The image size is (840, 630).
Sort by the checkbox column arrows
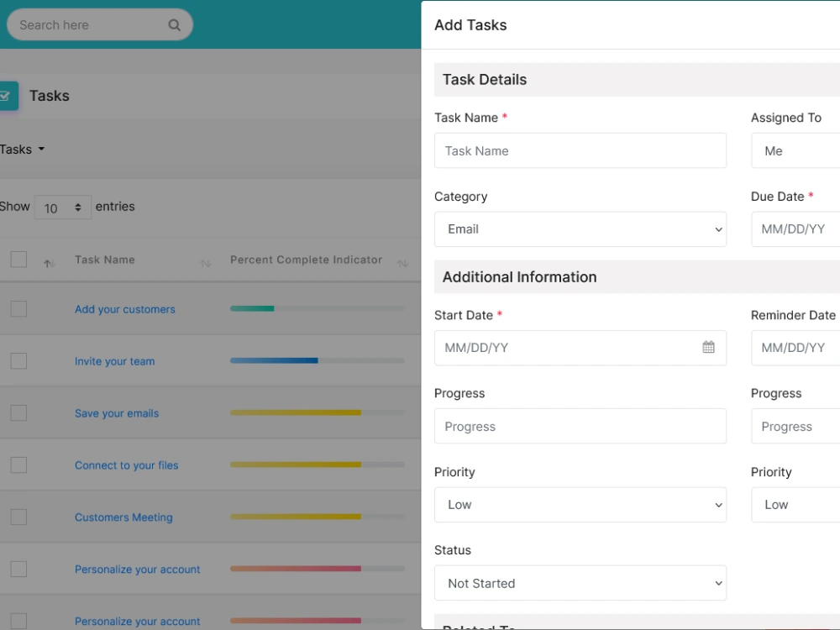pos(50,263)
